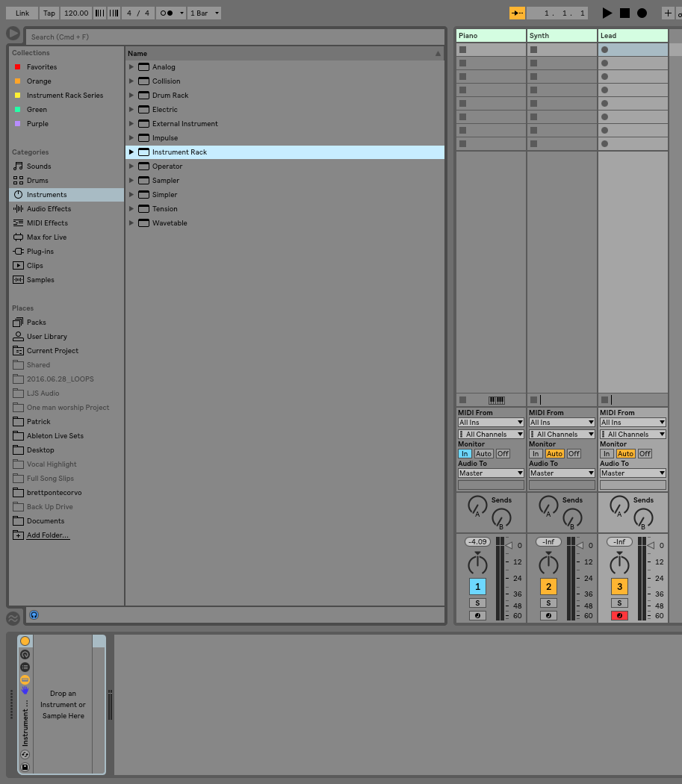Set Piano track monitor to Auto

click(483, 454)
